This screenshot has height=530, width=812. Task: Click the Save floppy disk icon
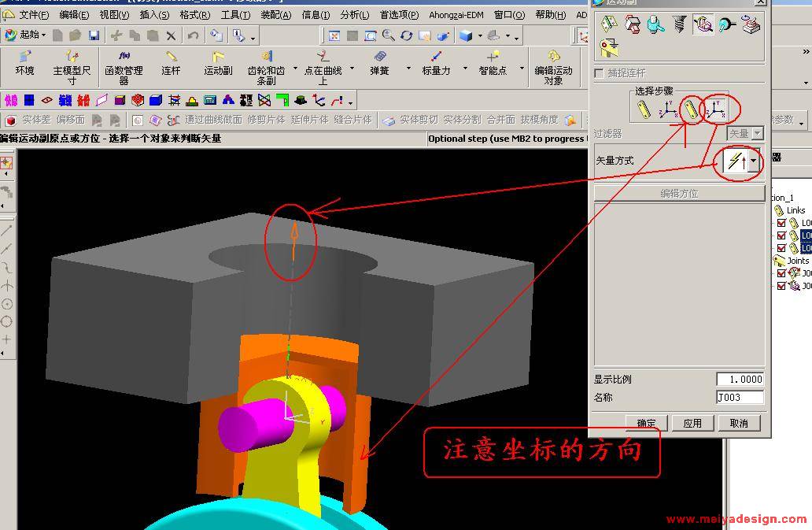click(94, 35)
